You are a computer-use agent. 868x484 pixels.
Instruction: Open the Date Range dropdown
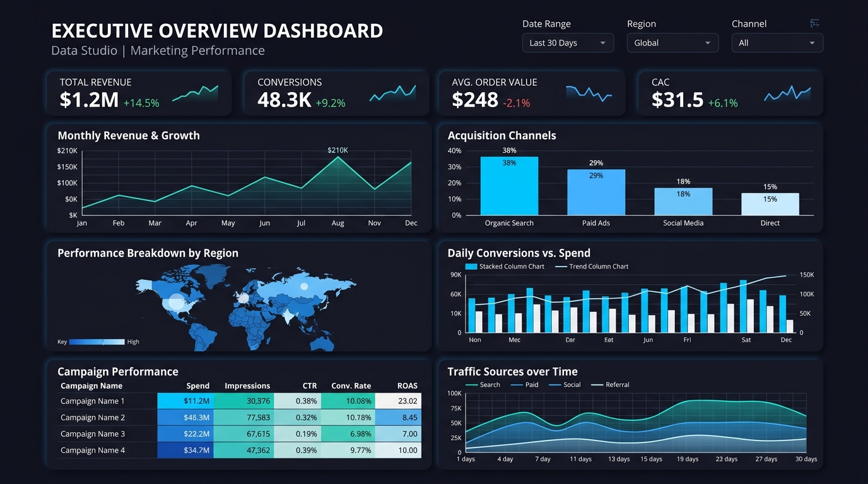(x=568, y=43)
